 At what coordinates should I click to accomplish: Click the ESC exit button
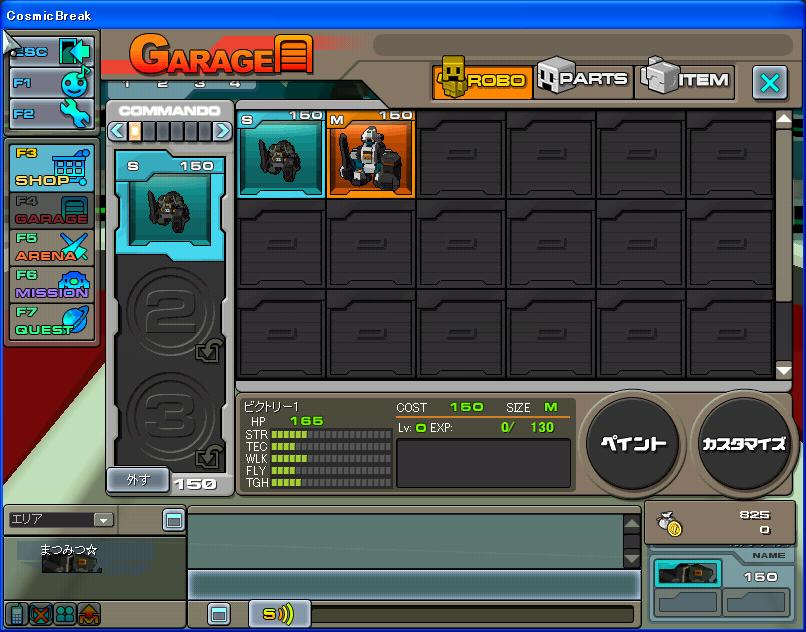coord(51,51)
